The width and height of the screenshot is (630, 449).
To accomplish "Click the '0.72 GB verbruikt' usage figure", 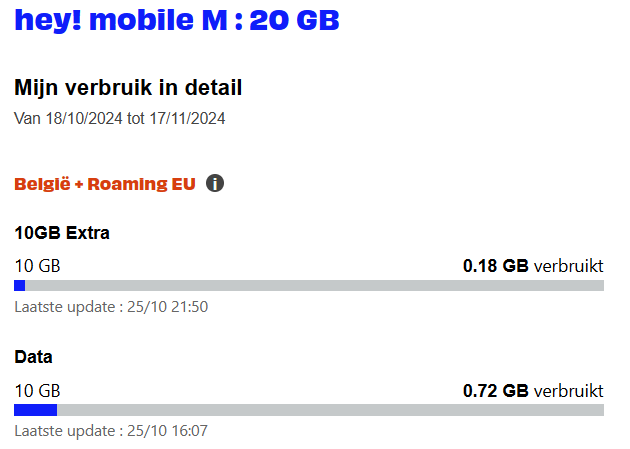I will click(x=533, y=390).
